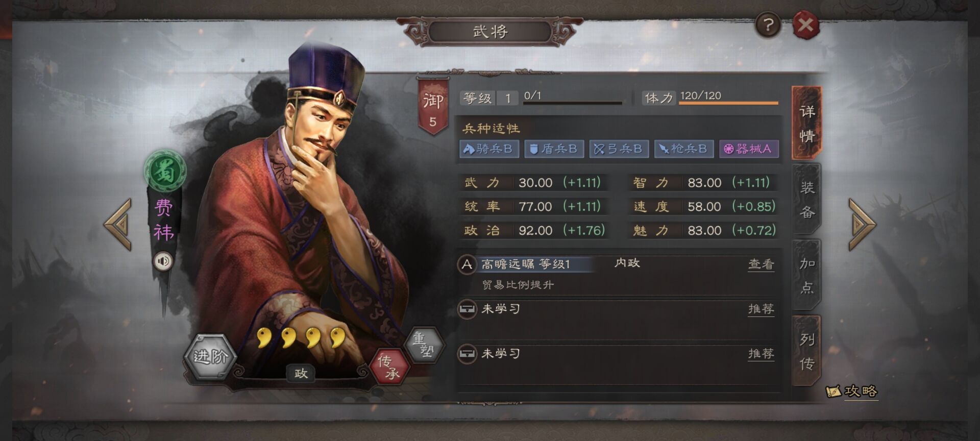The image size is (980, 441).
Task: Switch to the 装备 tab
Action: (807, 200)
